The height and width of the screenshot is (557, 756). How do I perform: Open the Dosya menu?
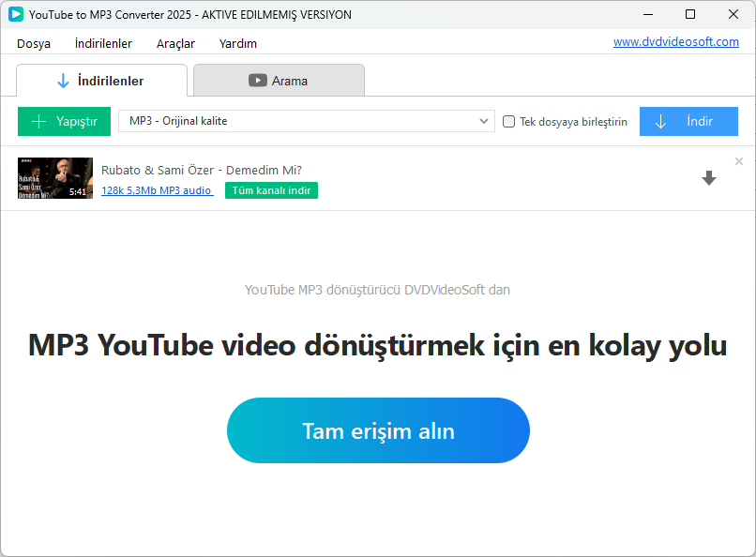coord(34,43)
